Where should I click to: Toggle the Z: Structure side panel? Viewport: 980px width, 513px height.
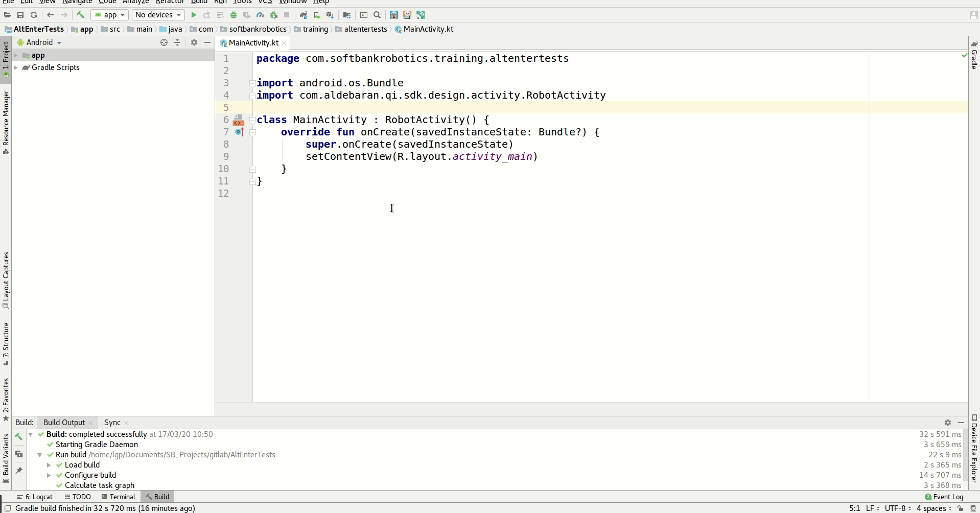coord(6,344)
